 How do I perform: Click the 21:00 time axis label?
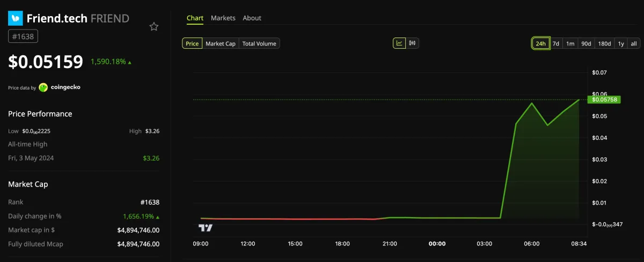pos(390,243)
